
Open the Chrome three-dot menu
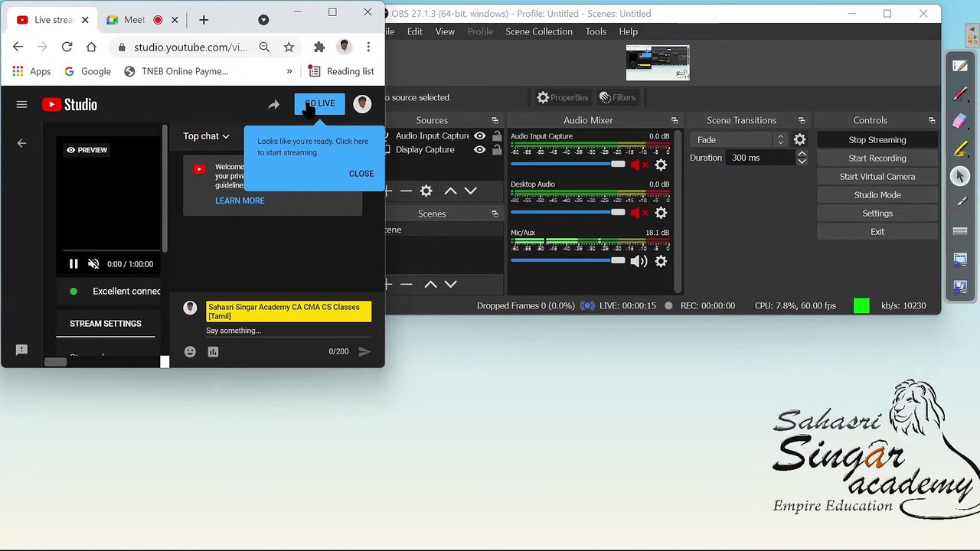[368, 47]
